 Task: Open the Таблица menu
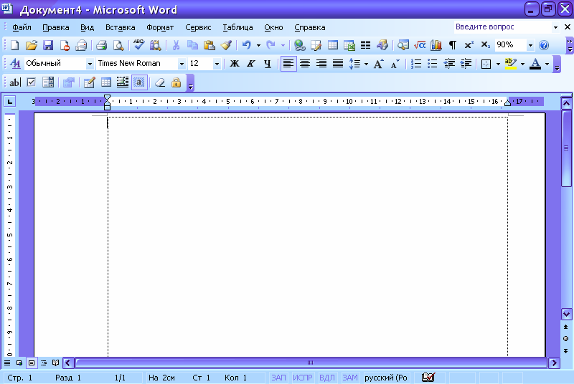238,27
